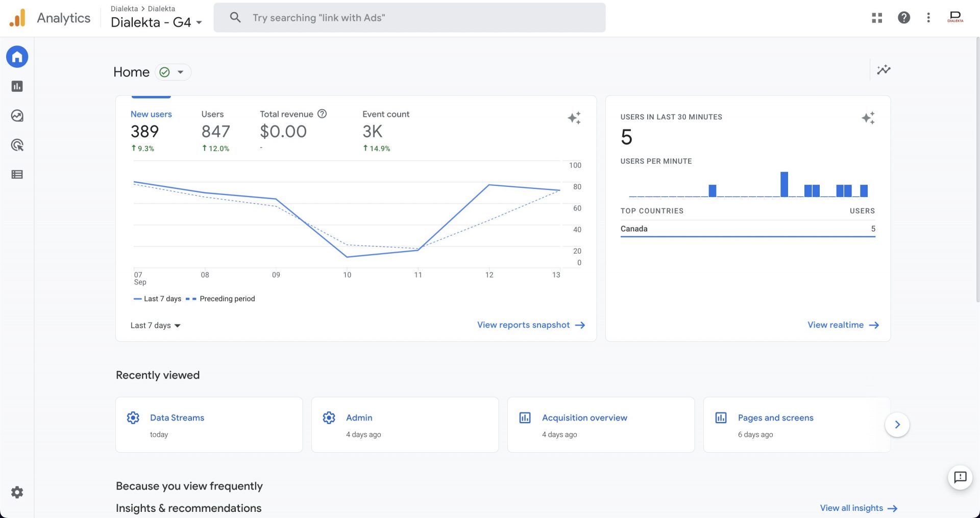980x518 pixels.
Task: Open the Library section in the sidebar
Action: tap(17, 174)
